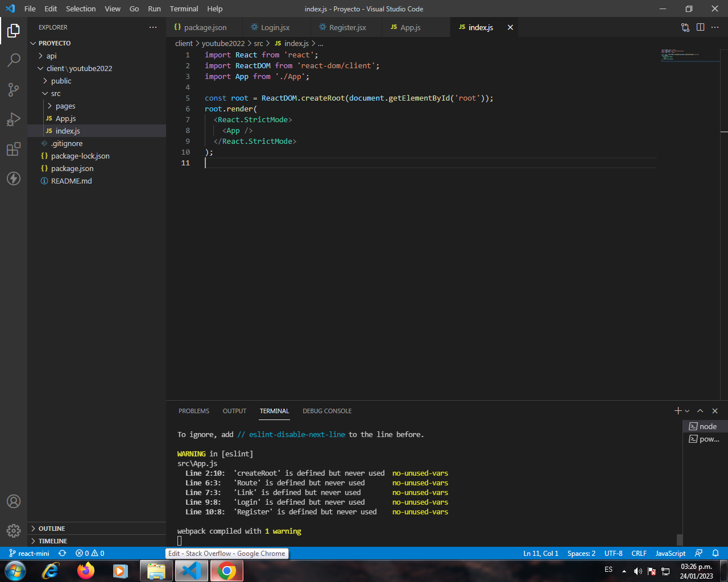This screenshot has height=582, width=728.
Task: Change indentation via Spaces: 2
Action: [x=581, y=553]
